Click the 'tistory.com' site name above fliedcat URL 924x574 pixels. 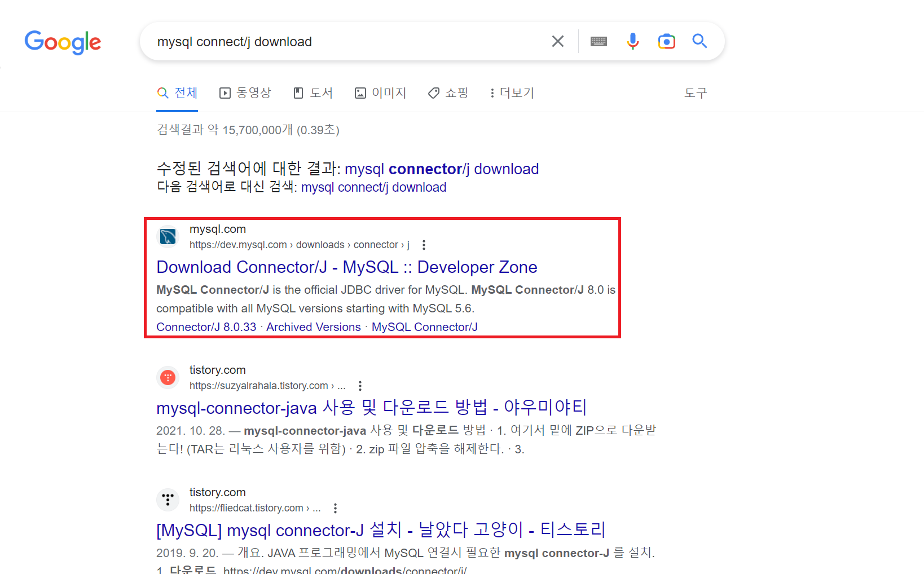pyautogui.click(x=218, y=492)
